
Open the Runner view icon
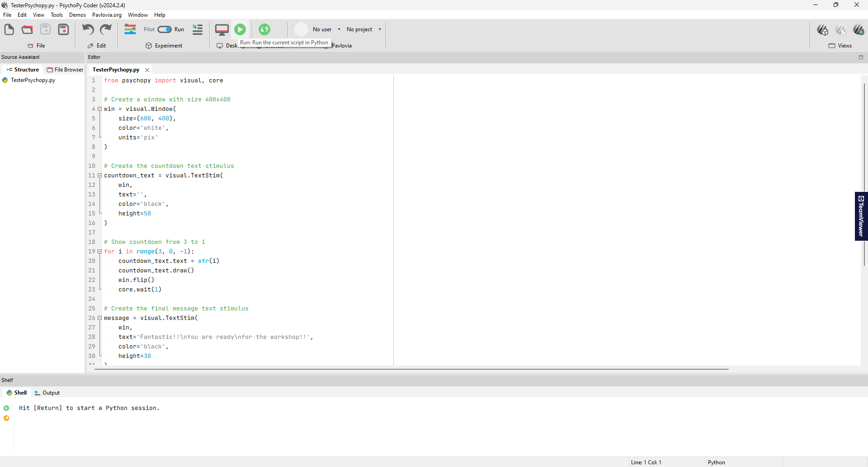859,30
